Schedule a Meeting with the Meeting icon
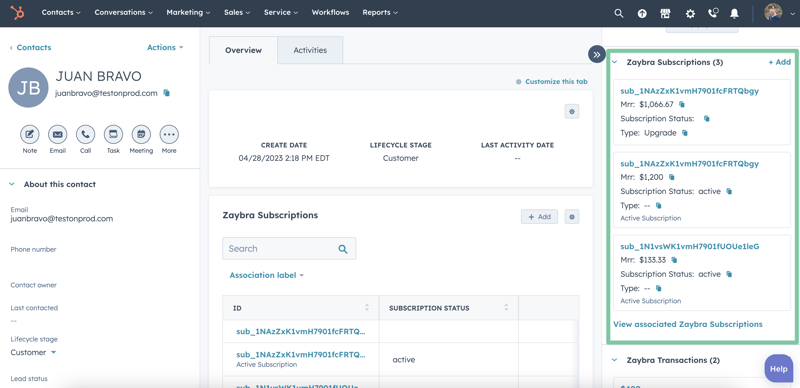 point(141,134)
